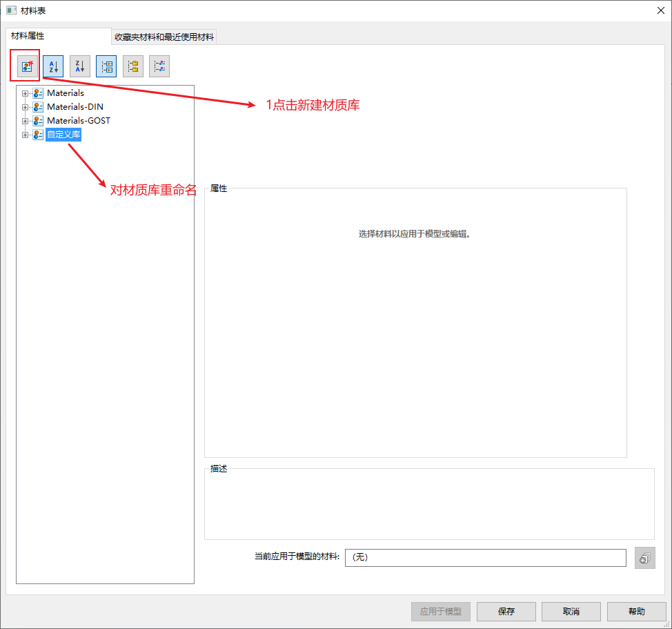Select the Materials-GOST tree item
The width and height of the screenshot is (672, 629).
[79, 120]
